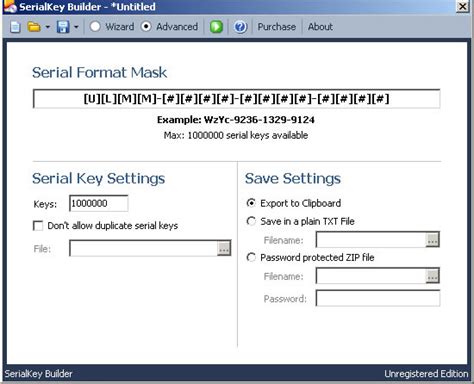Screen dimensions: 474x384
Task: Click the ZIP Password input field
Action: pos(378,298)
